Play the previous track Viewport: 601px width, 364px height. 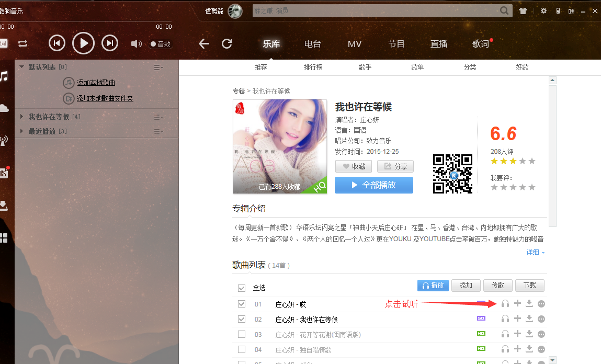pyautogui.click(x=56, y=43)
